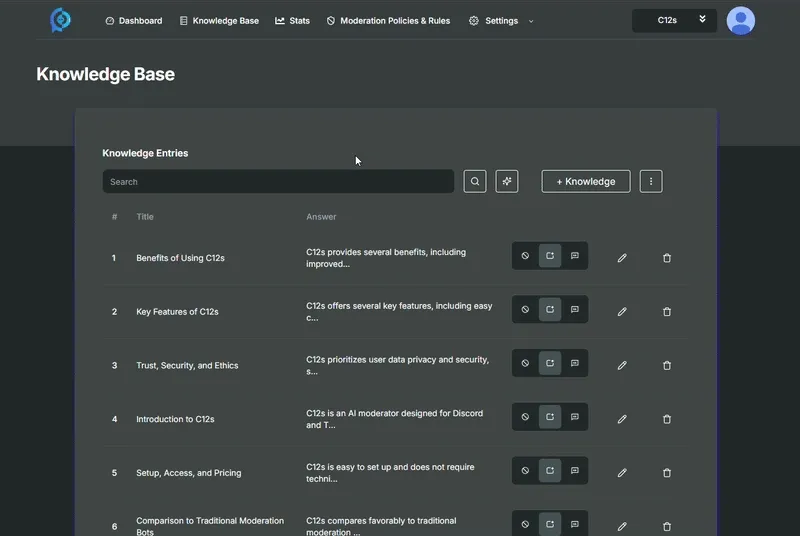Click the + Knowledge button
The height and width of the screenshot is (536, 800).
coord(586,181)
